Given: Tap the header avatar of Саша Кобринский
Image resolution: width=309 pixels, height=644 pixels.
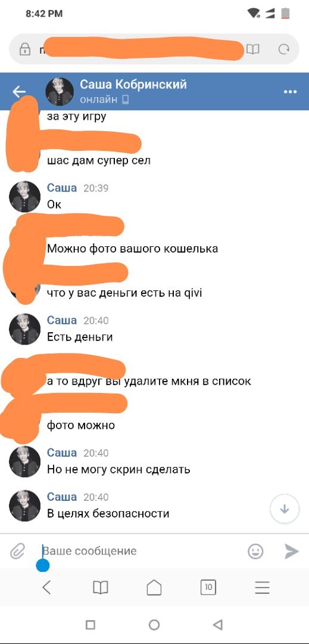Looking at the screenshot, I should (60, 92).
